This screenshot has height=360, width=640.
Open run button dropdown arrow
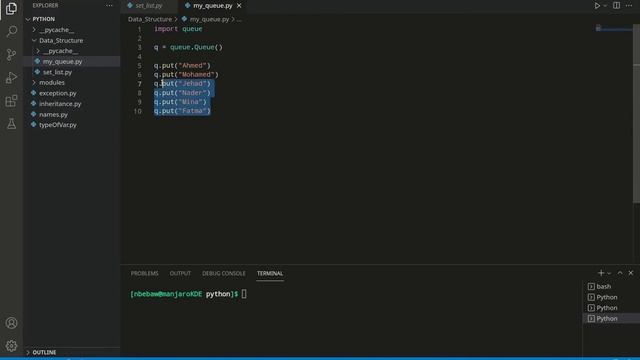[x=605, y=6]
